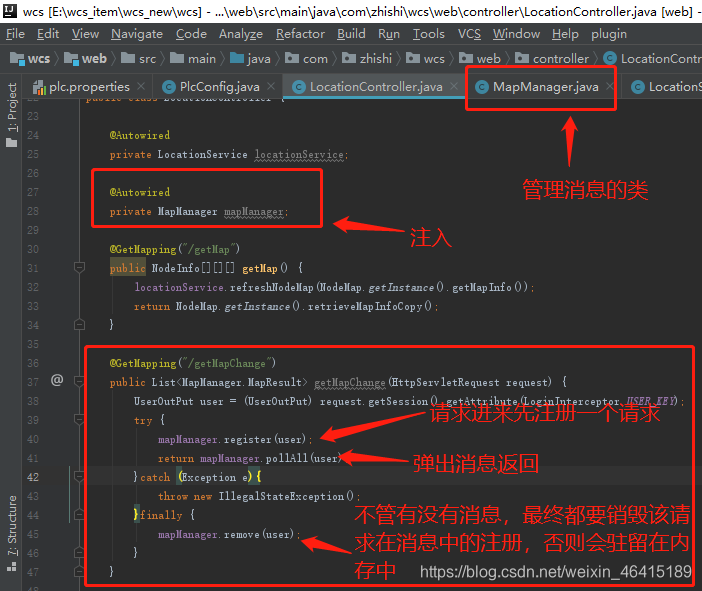Switch to LocationController.java tab
This screenshot has width=702, height=591.
tap(376, 87)
